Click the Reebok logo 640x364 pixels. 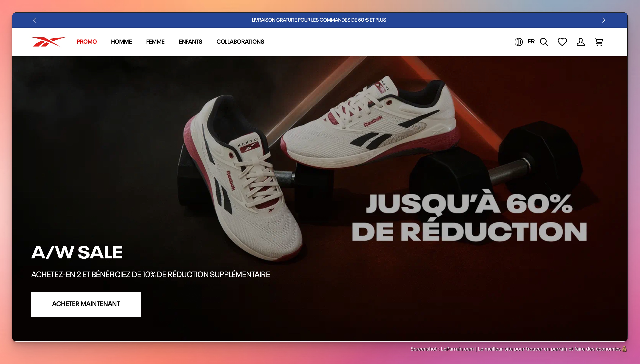click(x=49, y=42)
